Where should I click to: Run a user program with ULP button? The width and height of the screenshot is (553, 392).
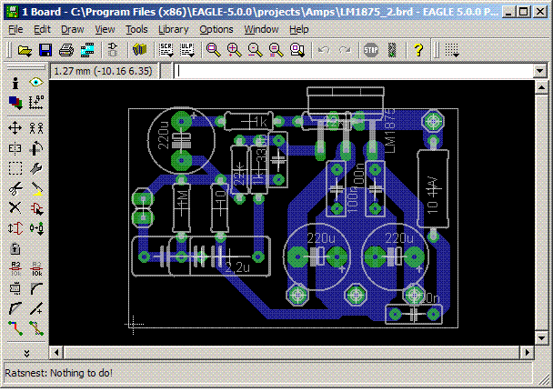187,50
